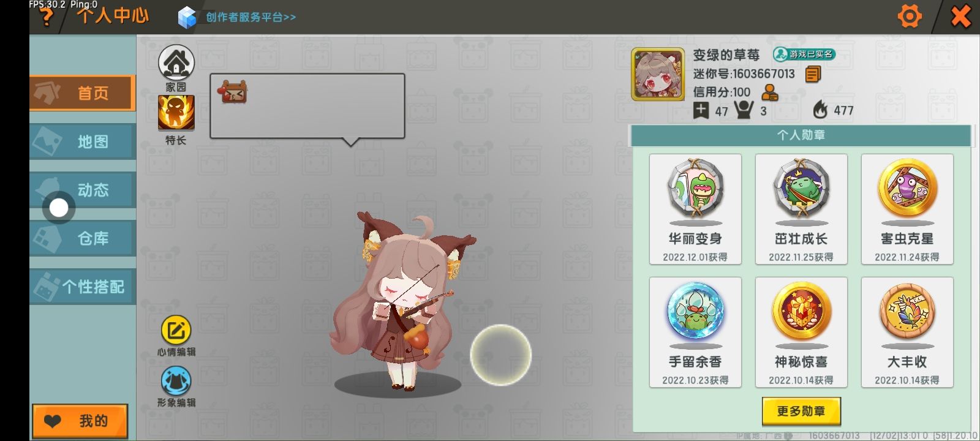Screen dimensions: 980x441
Task: Select the 华丽变身 medal card
Action: pos(695,209)
